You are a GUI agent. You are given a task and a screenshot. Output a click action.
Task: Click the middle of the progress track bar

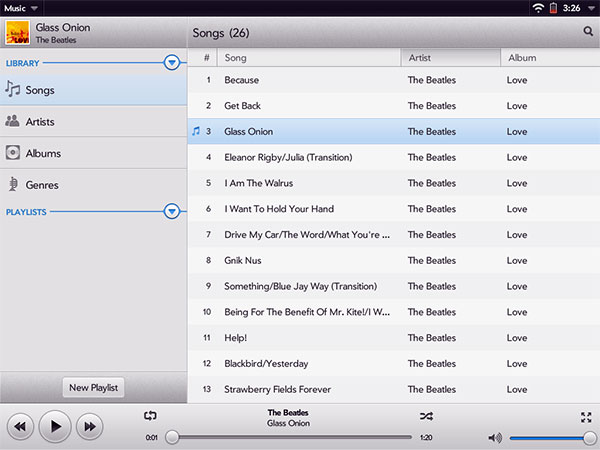292,437
